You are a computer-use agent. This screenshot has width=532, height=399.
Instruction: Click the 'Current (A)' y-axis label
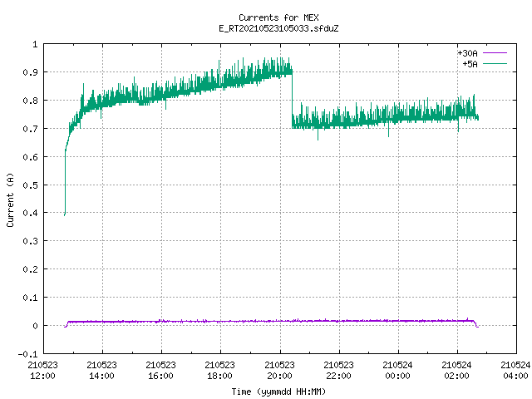pyautogui.click(x=10, y=199)
